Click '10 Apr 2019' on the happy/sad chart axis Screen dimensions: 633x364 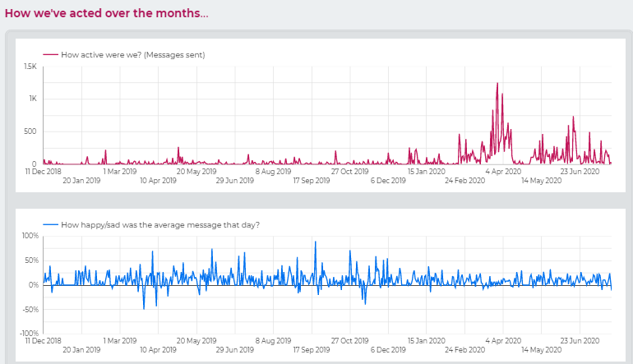pos(158,349)
